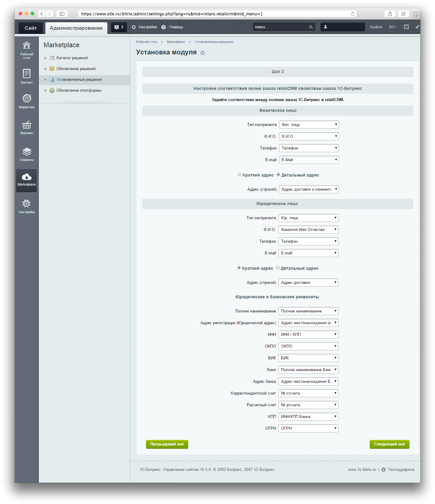Click the поиск search field
This screenshot has height=504, width=435.
281,27
